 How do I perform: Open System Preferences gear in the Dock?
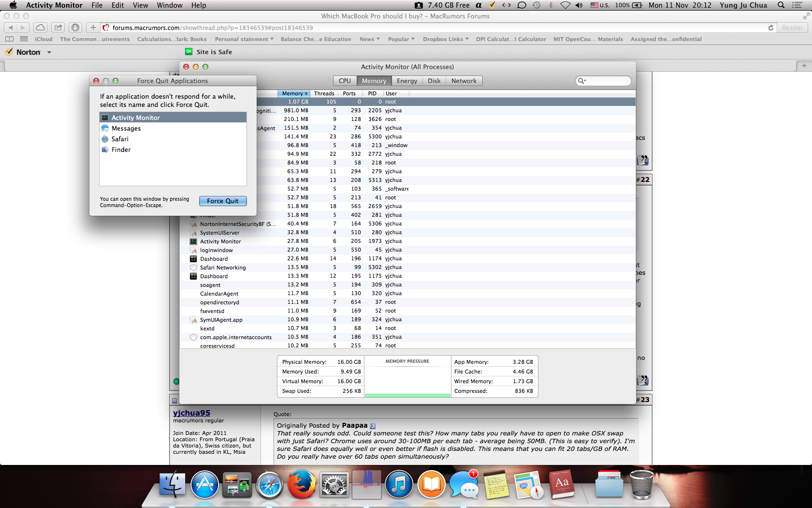(x=334, y=484)
